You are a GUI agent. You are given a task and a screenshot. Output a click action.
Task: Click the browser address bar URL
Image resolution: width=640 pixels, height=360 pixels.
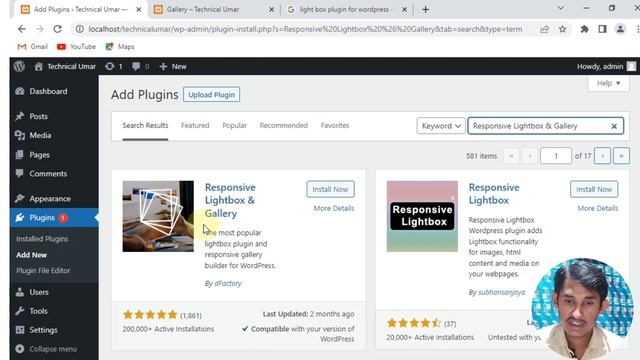[x=305, y=29]
